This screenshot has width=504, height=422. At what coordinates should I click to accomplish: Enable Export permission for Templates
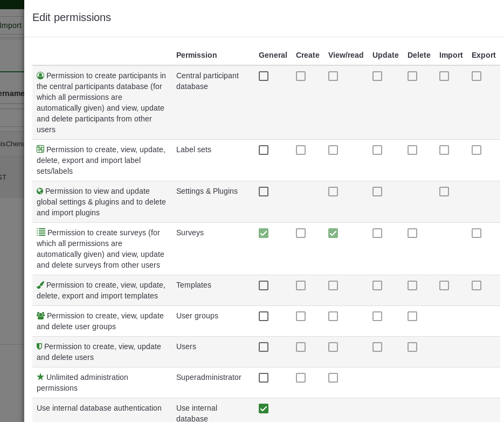point(477,285)
